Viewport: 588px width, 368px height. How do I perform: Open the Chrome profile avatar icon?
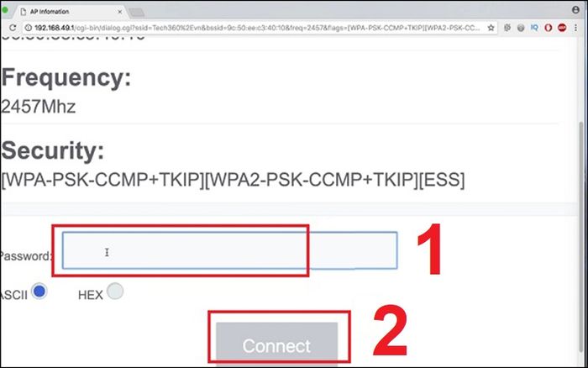[x=575, y=10]
